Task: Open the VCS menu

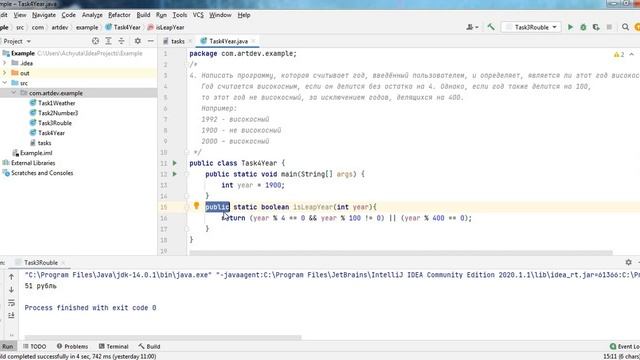Action: (x=198, y=15)
